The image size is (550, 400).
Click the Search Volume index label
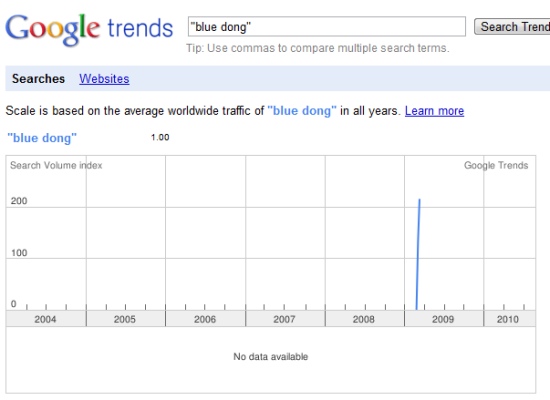[x=56, y=165]
